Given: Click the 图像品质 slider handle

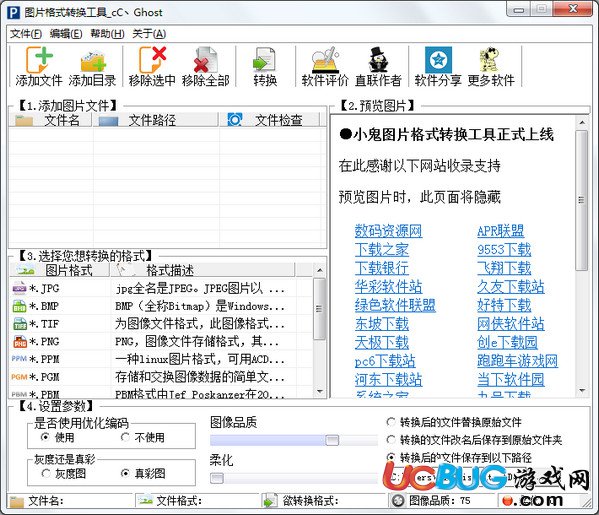Looking at the screenshot, I should tap(332, 440).
